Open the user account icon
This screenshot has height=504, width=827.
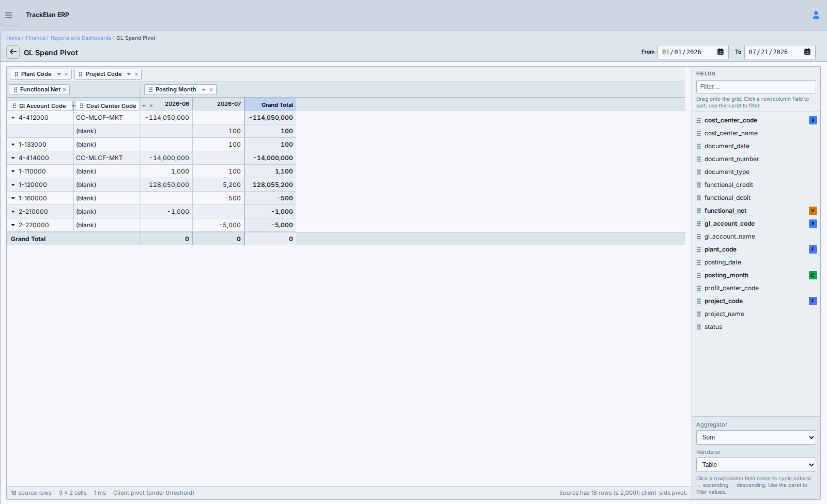[x=816, y=15]
